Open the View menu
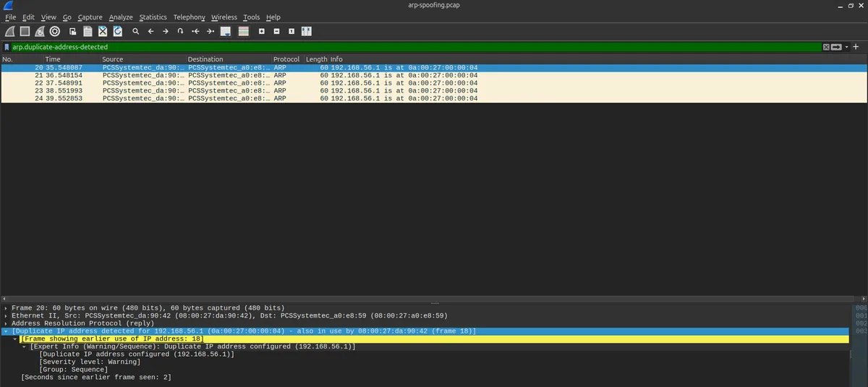 coord(48,17)
